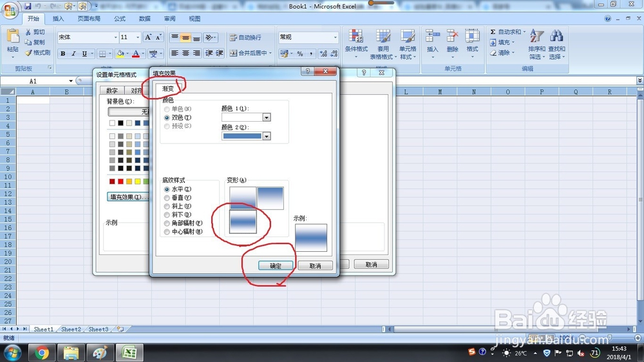
Task: Select the vertical (垂直) shading style
Action: coord(167,198)
